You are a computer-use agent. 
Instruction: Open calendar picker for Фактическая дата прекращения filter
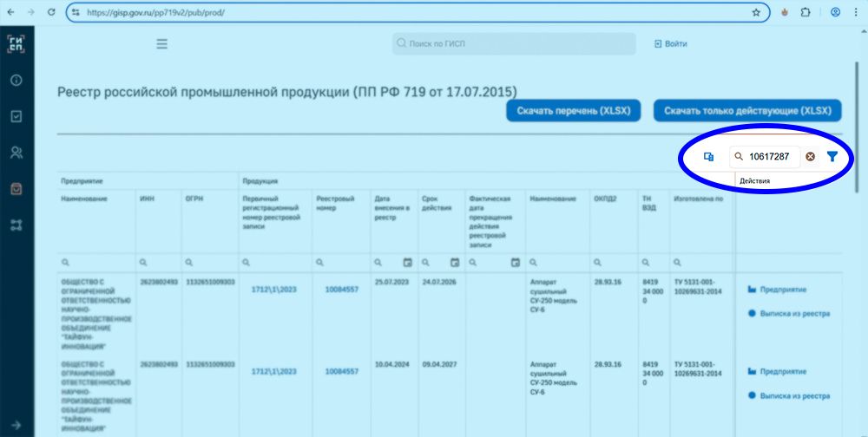pyautogui.click(x=515, y=262)
